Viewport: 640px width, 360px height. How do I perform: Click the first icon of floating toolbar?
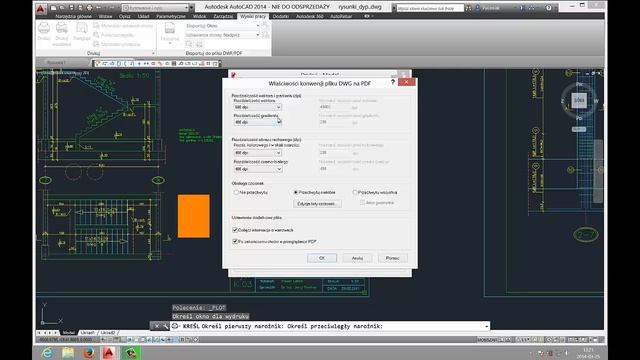[98, 63]
